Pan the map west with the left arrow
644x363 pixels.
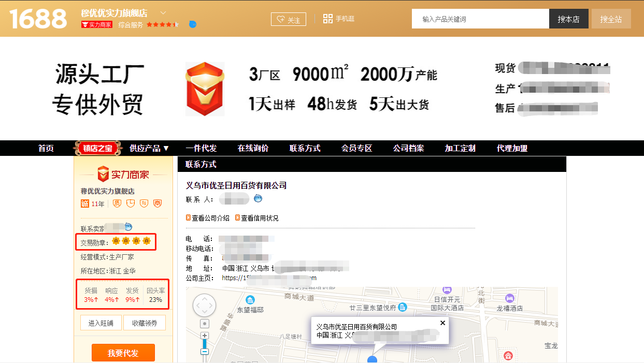point(197,306)
